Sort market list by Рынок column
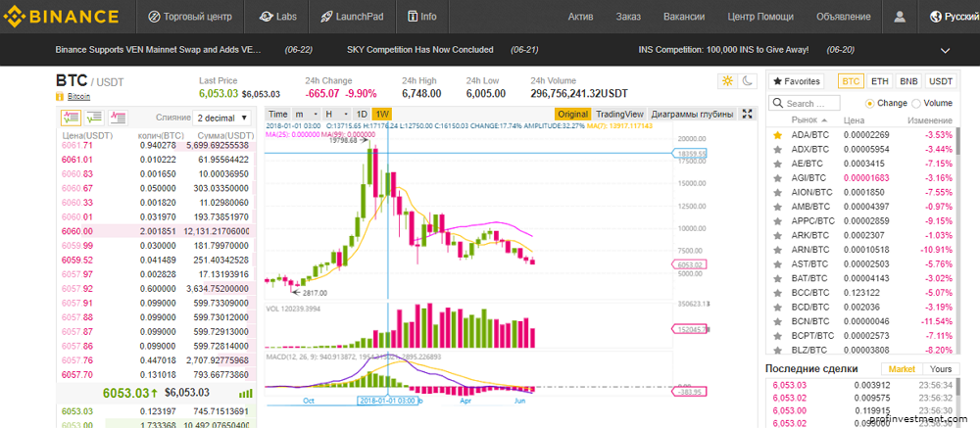The image size is (980, 428). tap(808, 119)
